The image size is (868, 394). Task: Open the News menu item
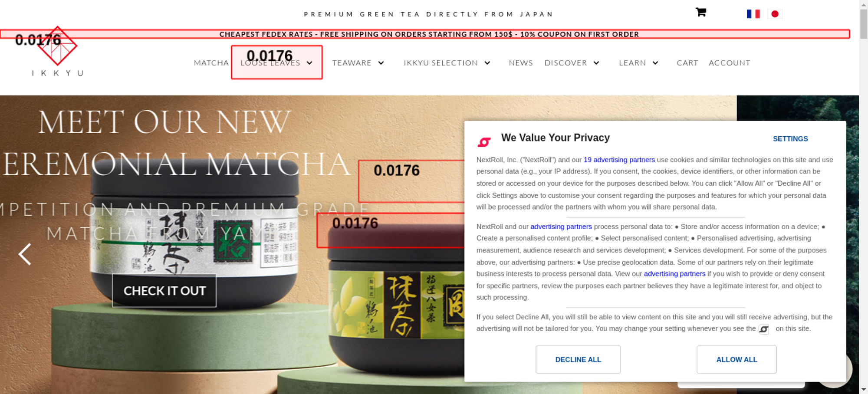tap(521, 63)
